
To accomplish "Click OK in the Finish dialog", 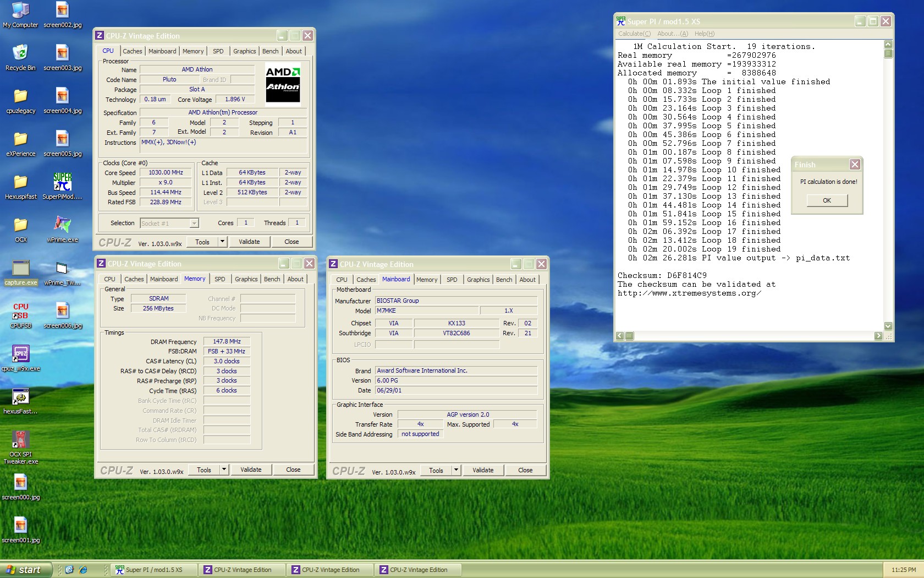I will coord(827,200).
